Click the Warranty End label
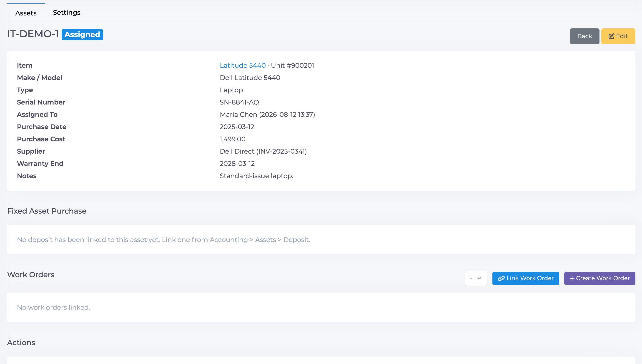 click(40, 164)
